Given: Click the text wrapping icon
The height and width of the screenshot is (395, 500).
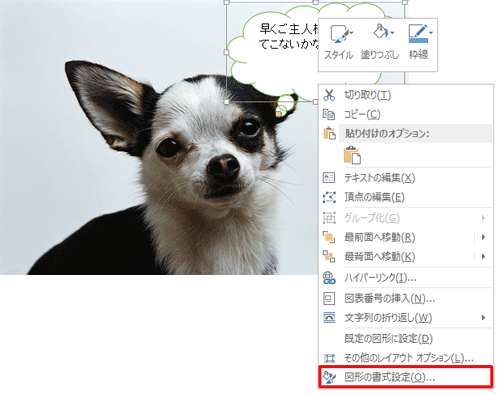Looking at the screenshot, I should [x=329, y=318].
